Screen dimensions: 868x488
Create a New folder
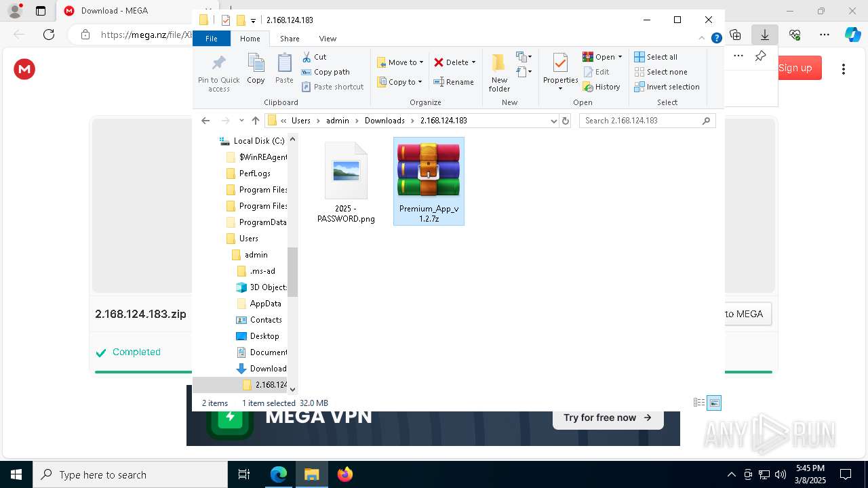(499, 73)
